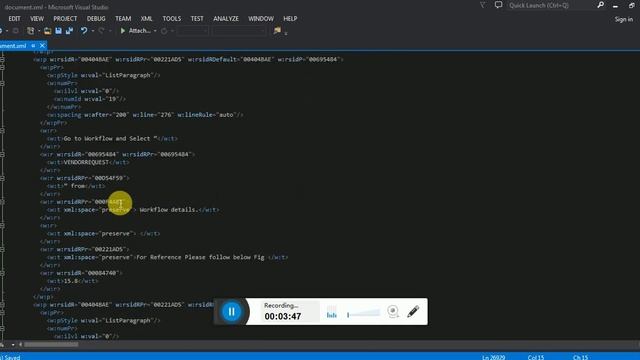
Task: Open the TEAM menu
Action: 123,19
